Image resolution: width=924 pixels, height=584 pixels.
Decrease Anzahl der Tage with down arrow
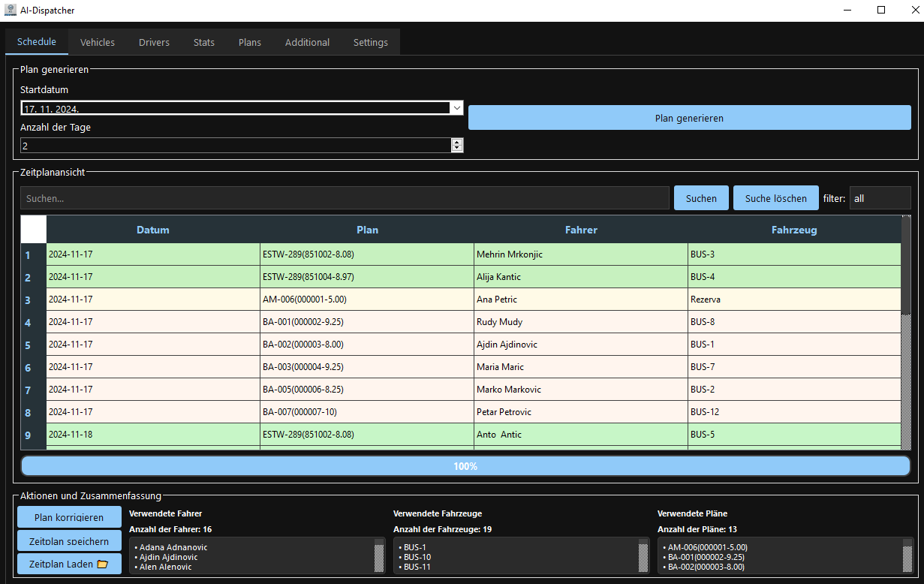click(457, 149)
